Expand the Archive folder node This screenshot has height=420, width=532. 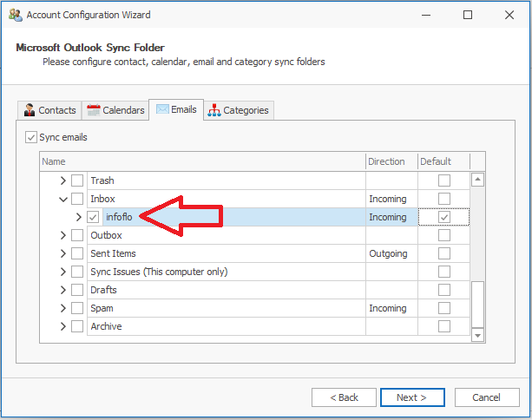tap(62, 326)
